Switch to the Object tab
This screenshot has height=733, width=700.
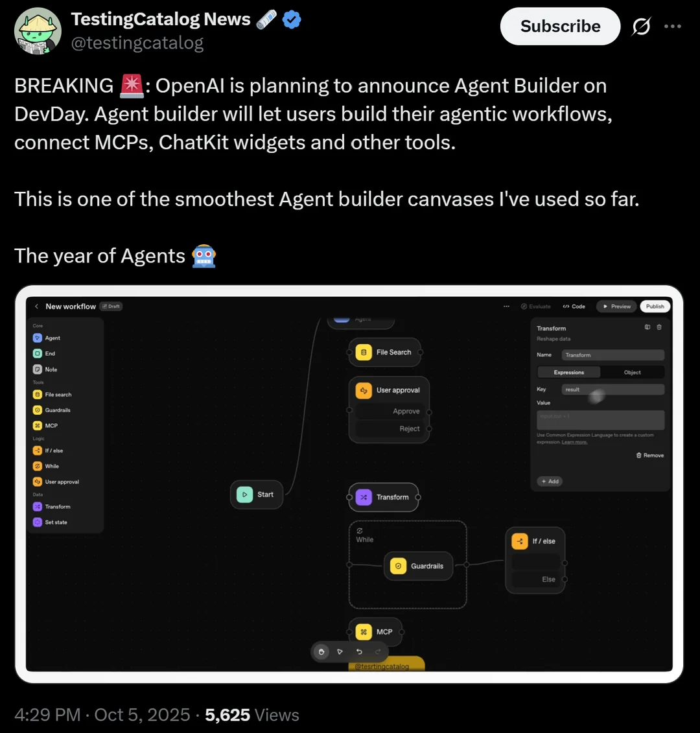tap(632, 372)
